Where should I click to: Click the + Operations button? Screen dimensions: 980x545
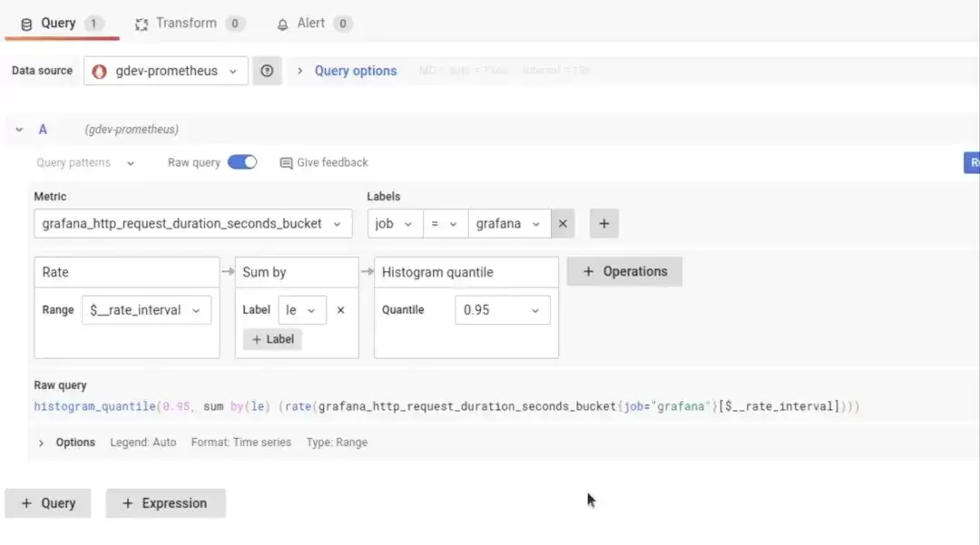[x=624, y=271]
